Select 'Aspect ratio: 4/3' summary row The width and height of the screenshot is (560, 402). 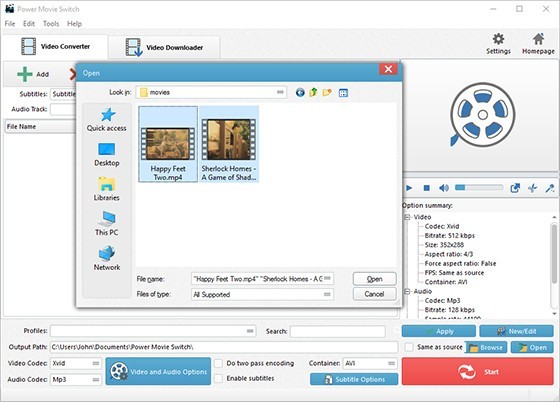(x=449, y=254)
